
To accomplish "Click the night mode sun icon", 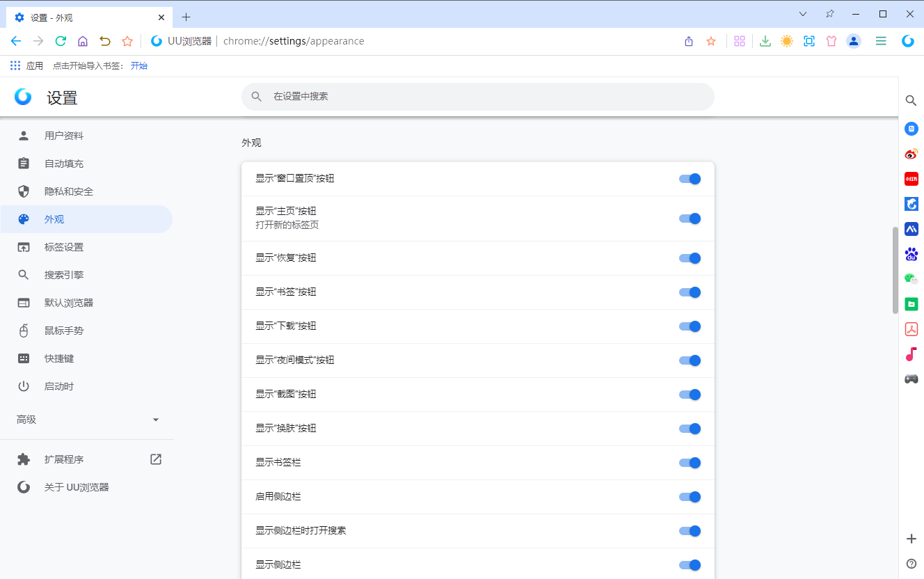I will tap(787, 41).
